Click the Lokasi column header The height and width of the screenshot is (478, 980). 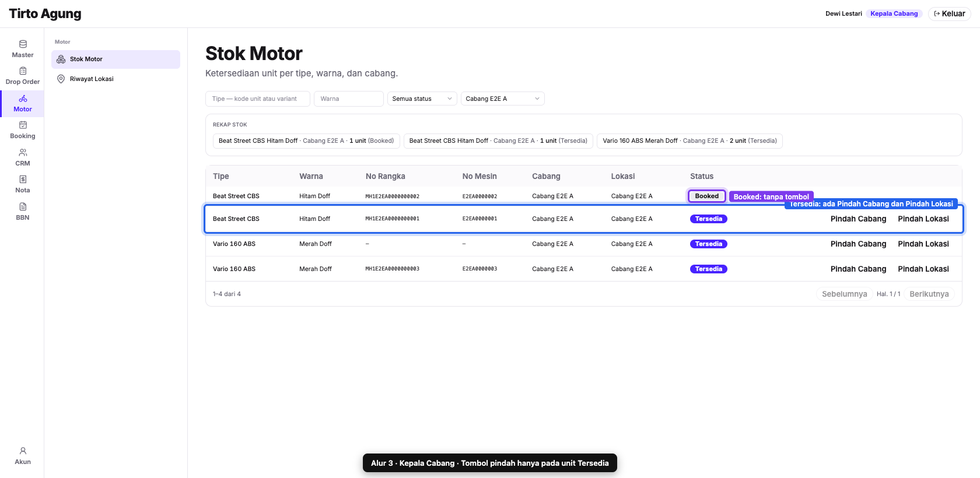coord(623,176)
